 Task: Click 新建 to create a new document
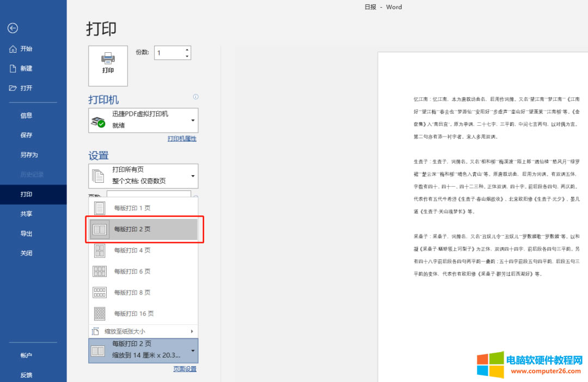[x=26, y=68]
